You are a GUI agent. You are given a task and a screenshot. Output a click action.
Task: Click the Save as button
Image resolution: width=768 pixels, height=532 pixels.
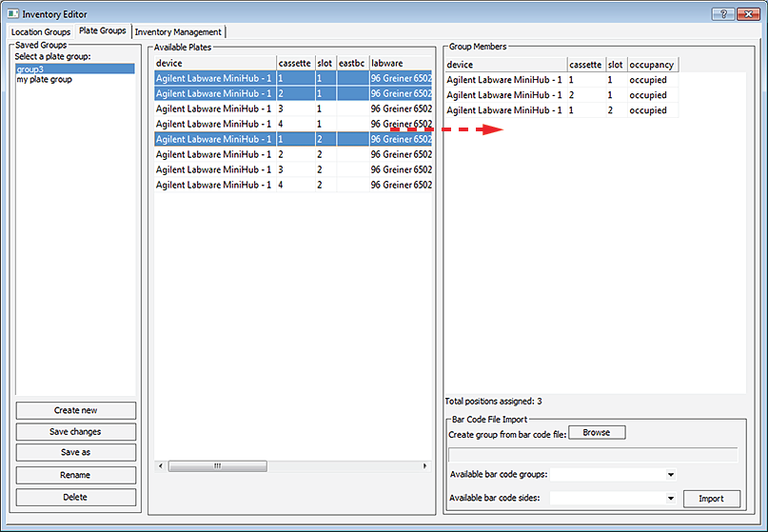(x=76, y=453)
